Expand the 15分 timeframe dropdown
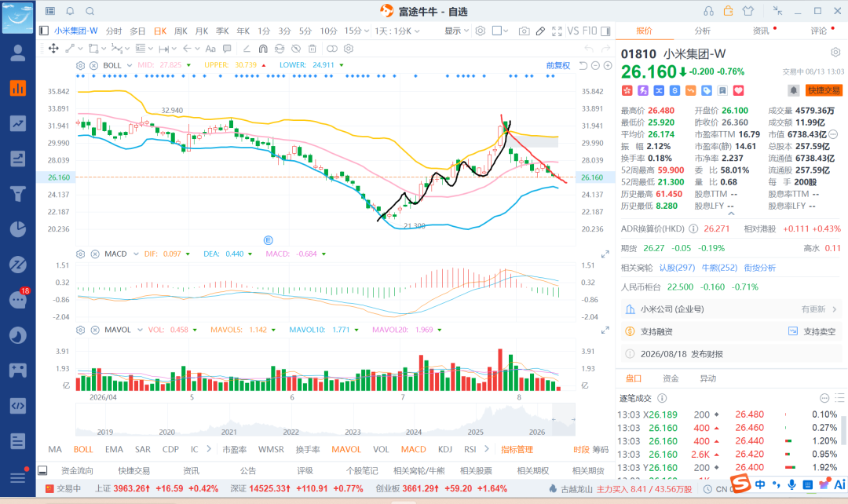The image size is (848, 504). click(356, 31)
